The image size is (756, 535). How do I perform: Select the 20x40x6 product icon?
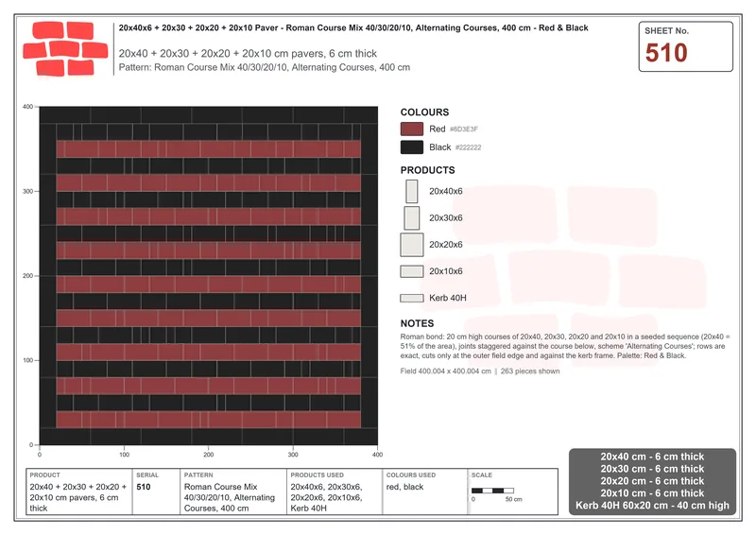(x=412, y=192)
